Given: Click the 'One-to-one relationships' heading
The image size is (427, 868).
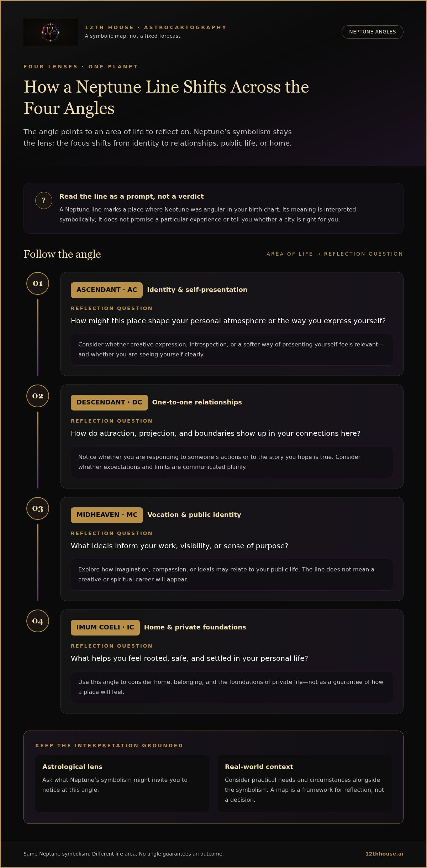Looking at the screenshot, I should [x=197, y=402].
